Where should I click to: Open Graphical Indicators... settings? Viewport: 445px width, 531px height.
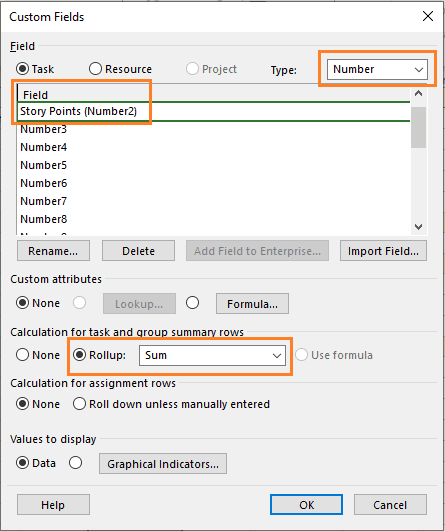click(163, 464)
